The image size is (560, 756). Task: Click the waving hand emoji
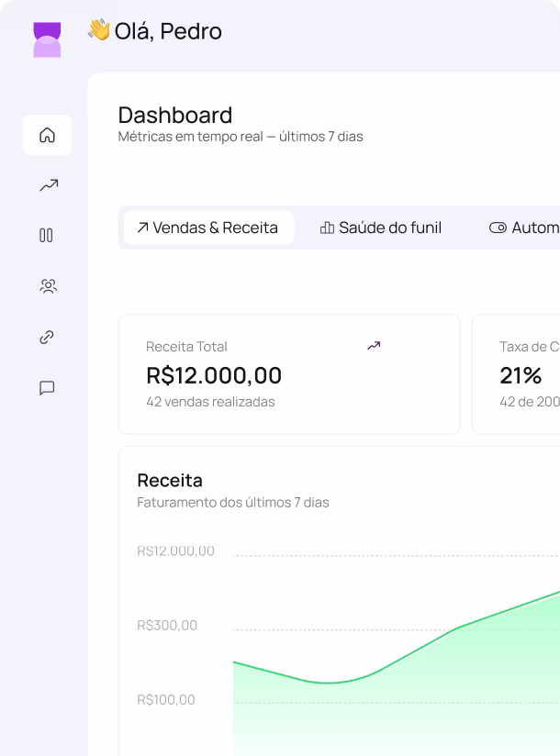click(x=99, y=30)
